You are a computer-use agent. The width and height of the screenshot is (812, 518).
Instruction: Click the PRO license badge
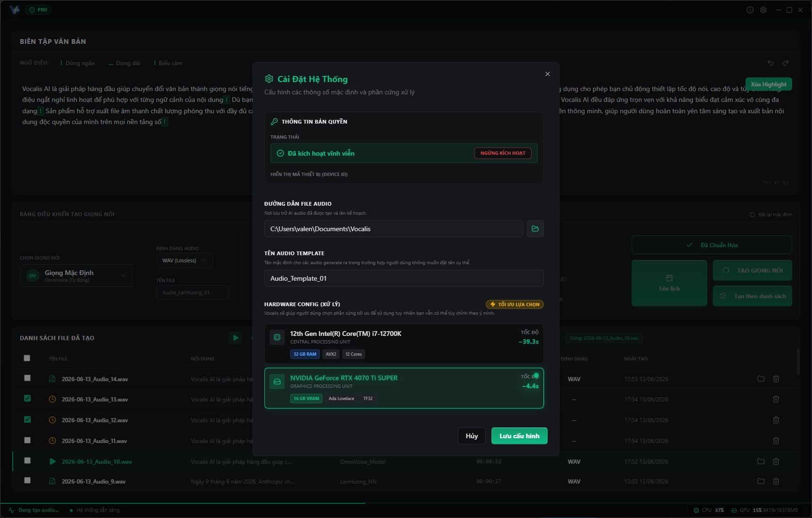click(38, 9)
